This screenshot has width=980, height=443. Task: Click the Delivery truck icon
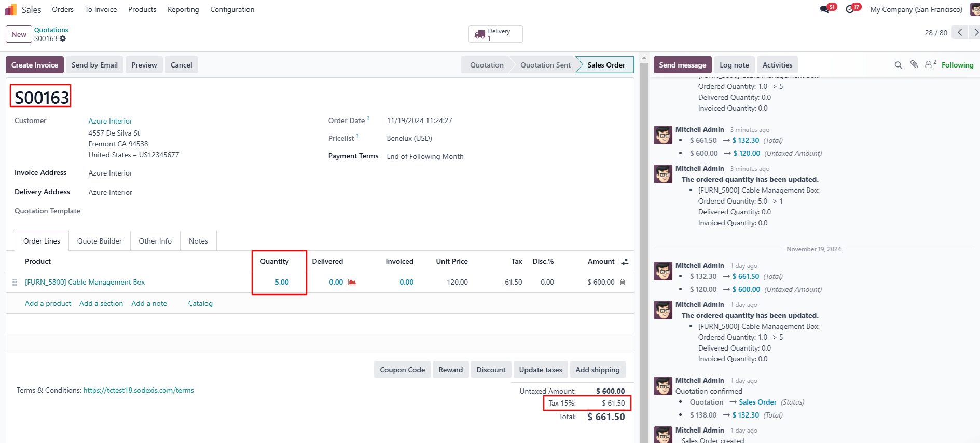[480, 35]
